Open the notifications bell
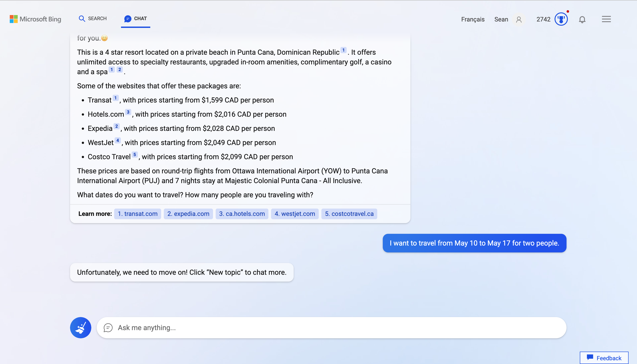Viewport: 637px width, 364px height. click(x=582, y=19)
